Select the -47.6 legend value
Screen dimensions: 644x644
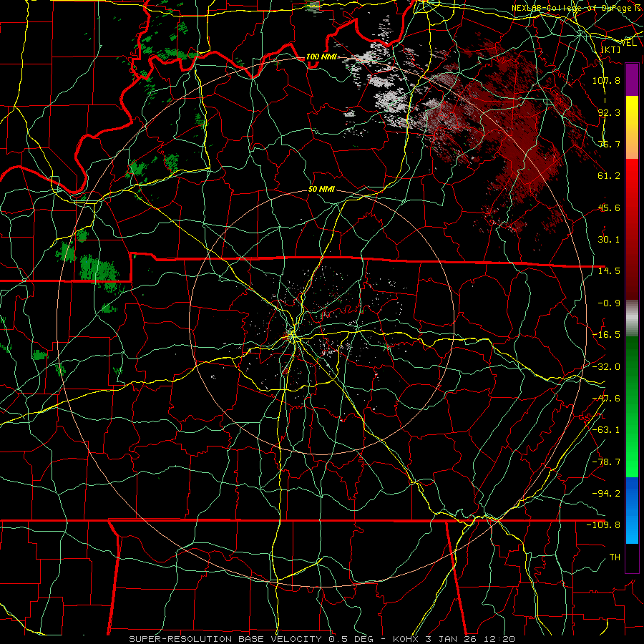[606, 399]
